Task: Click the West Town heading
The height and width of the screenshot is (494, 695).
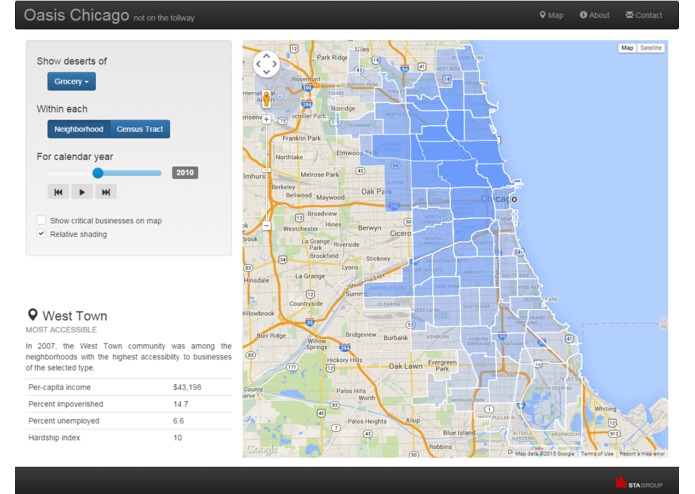Action: (75, 316)
